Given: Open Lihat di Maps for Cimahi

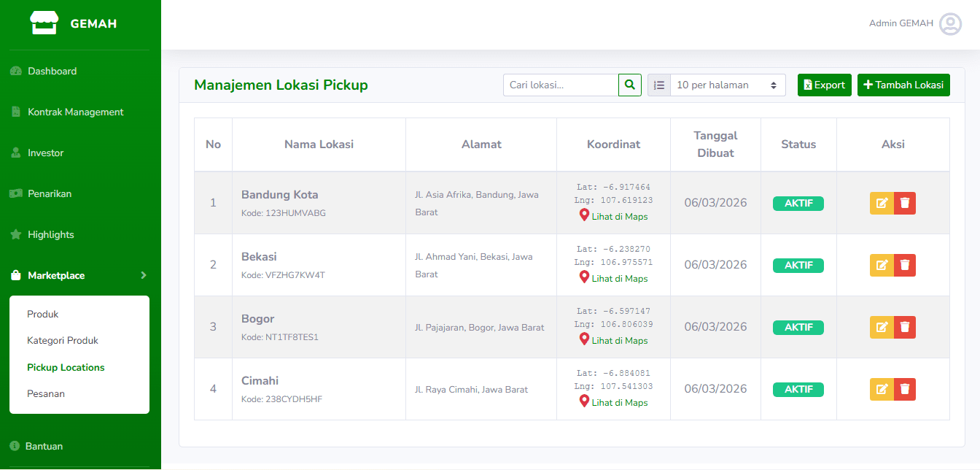Looking at the screenshot, I should click(x=613, y=402).
